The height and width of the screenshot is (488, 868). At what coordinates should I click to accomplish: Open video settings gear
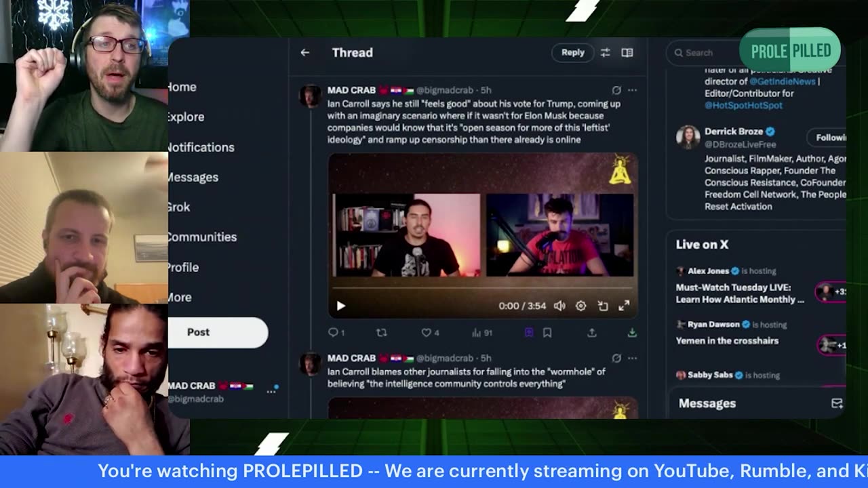tap(581, 306)
